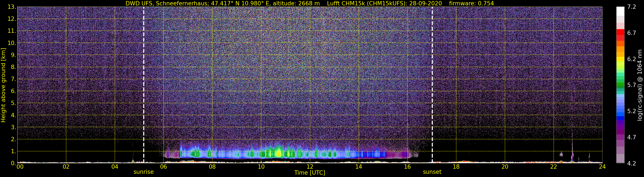Viewport: 644px width, 177px height.
Task: Click time axis tick label 02
Action: point(66,167)
